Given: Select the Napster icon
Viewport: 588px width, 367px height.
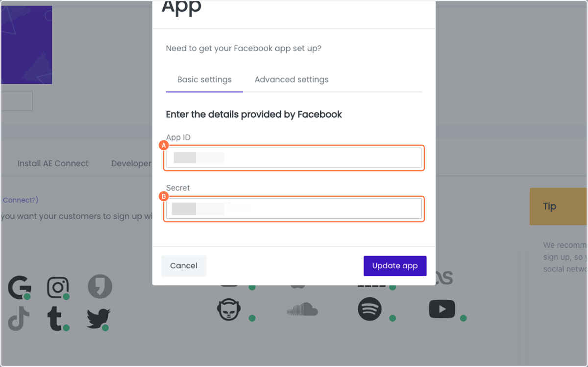Looking at the screenshot, I should (x=230, y=310).
